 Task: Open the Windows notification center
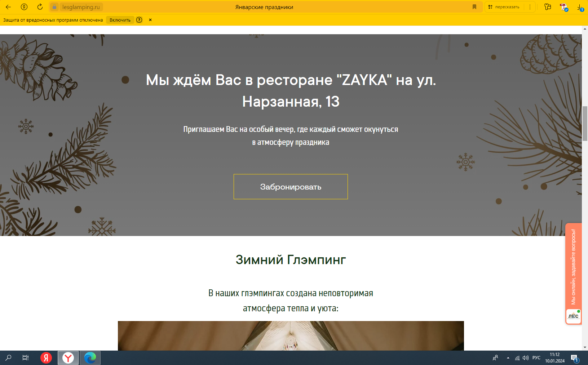(575, 358)
